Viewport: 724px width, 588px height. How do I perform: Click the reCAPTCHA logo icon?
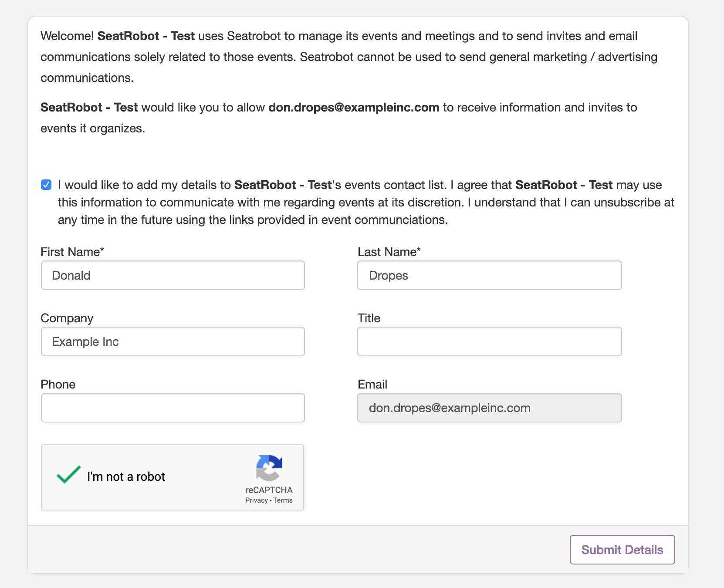pyautogui.click(x=269, y=468)
